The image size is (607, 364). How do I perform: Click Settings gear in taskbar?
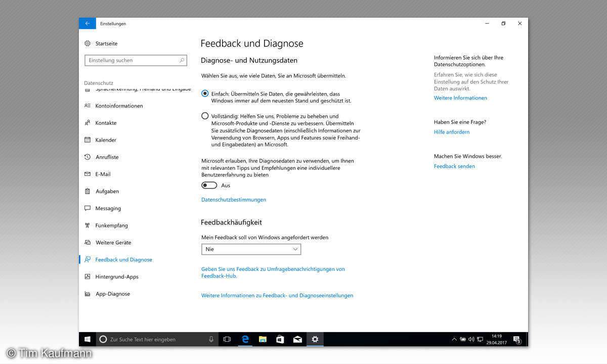click(315, 339)
